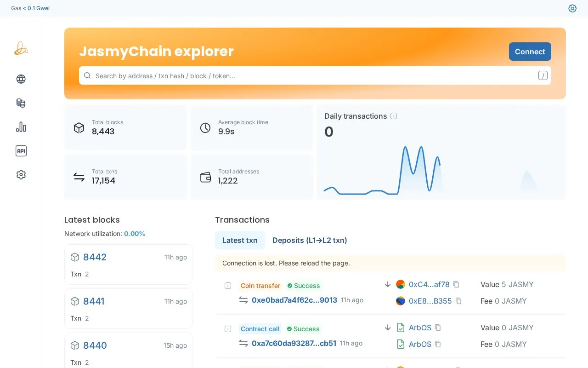Image resolution: width=588 pixels, height=368 pixels.
Task: Click the Network utilization 0.00% value
Action: point(135,234)
